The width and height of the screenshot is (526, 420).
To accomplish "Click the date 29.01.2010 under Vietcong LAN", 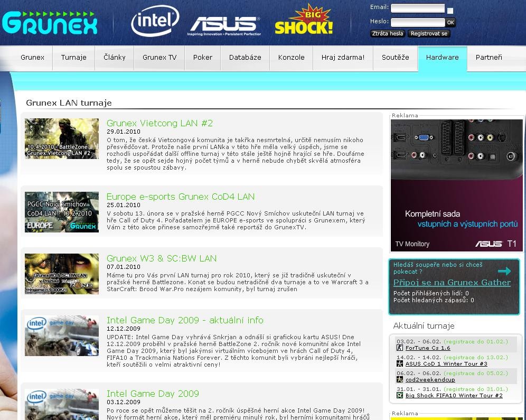I will click(x=124, y=132).
